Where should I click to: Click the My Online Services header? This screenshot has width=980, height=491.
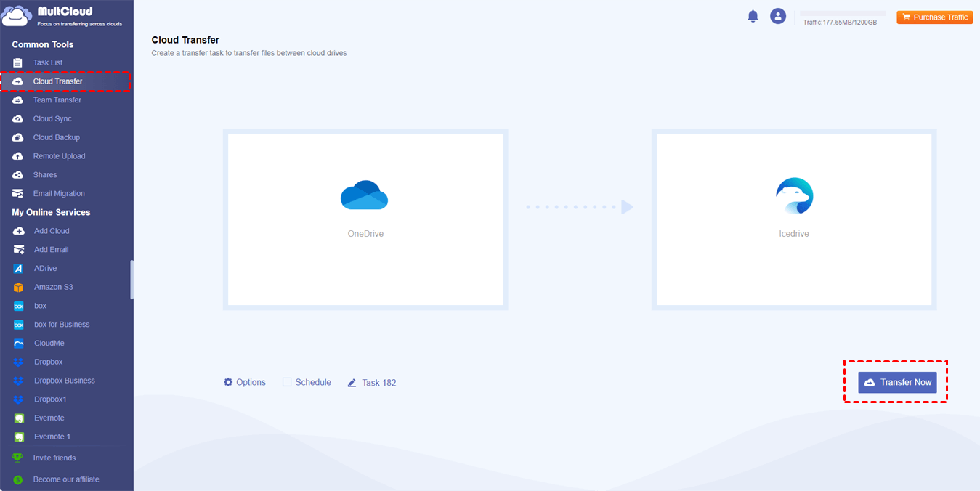point(51,212)
